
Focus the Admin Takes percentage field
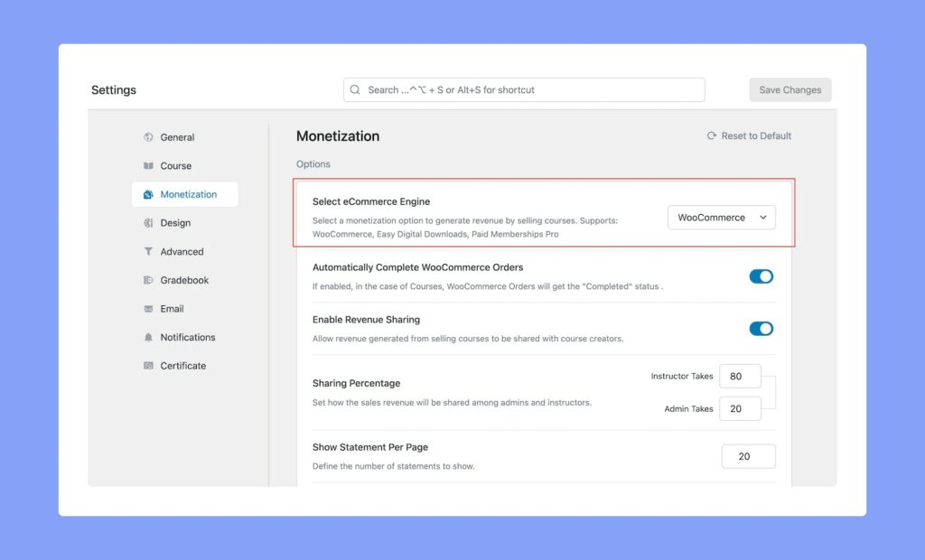pyautogui.click(x=740, y=409)
